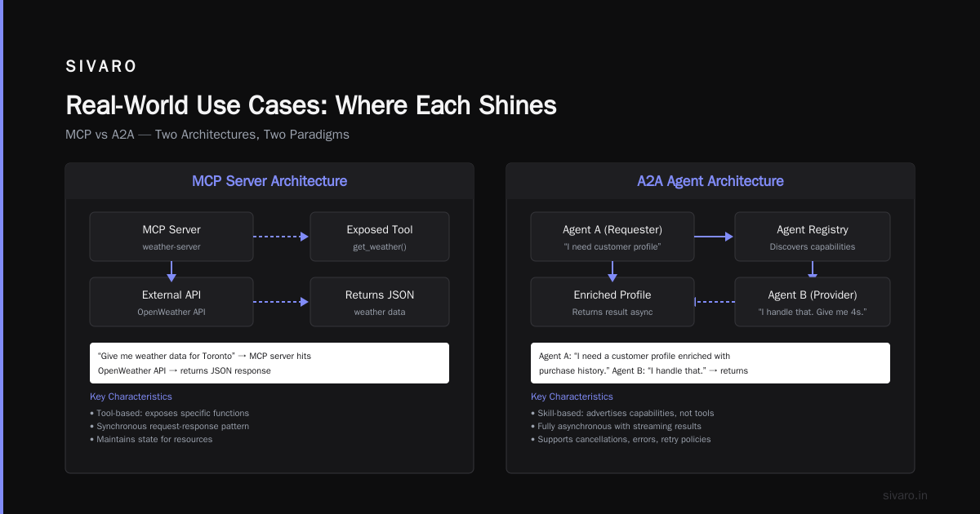The height and width of the screenshot is (514, 980).
Task: Click the Key Characteristics heading under MCP
Action: pos(131,397)
